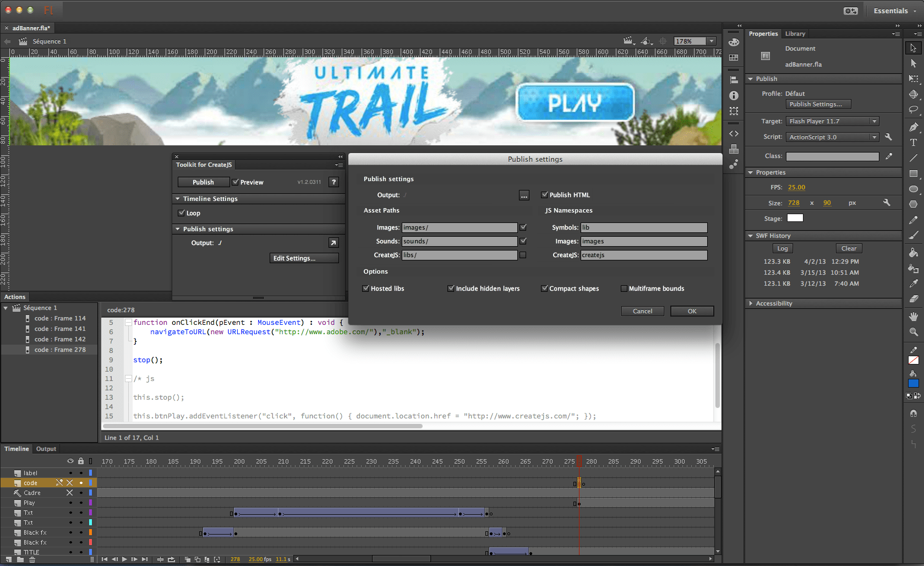The image size is (924, 566).
Task: Toggle Loop in Timeline Settings
Action: coord(182,213)
